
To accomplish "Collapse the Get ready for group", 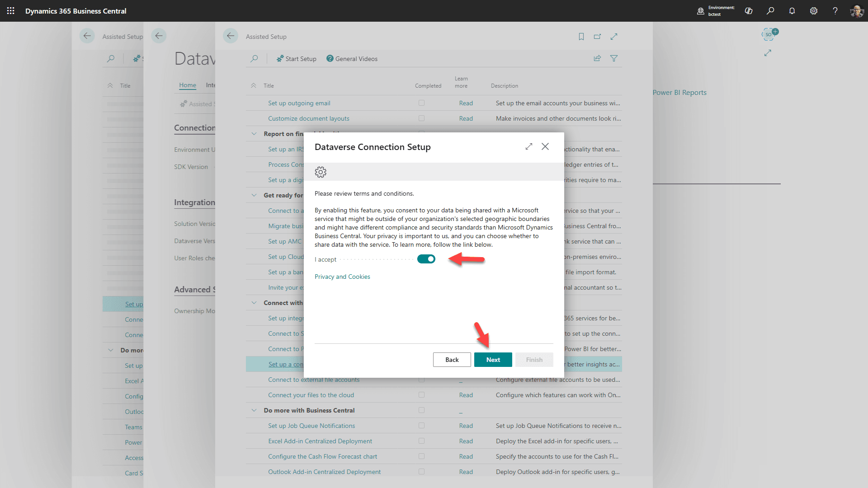I will (x=254, y=195).
